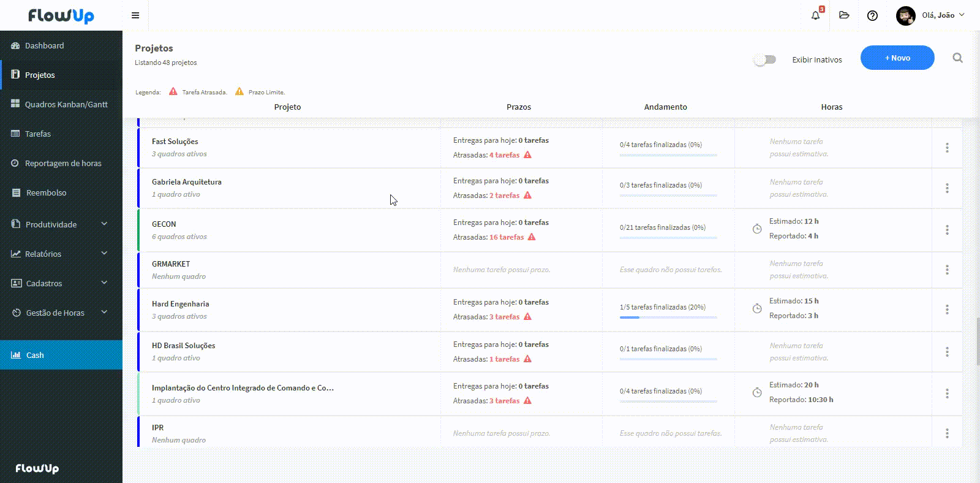Click the FlowUp logo in header
Viewport: 980px width, 483px height.
pyautogui.click(x=61, y=15)
